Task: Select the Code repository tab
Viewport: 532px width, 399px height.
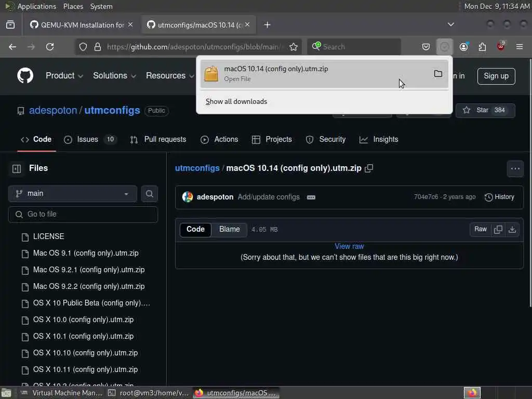Action: click(x=36, y=139)
